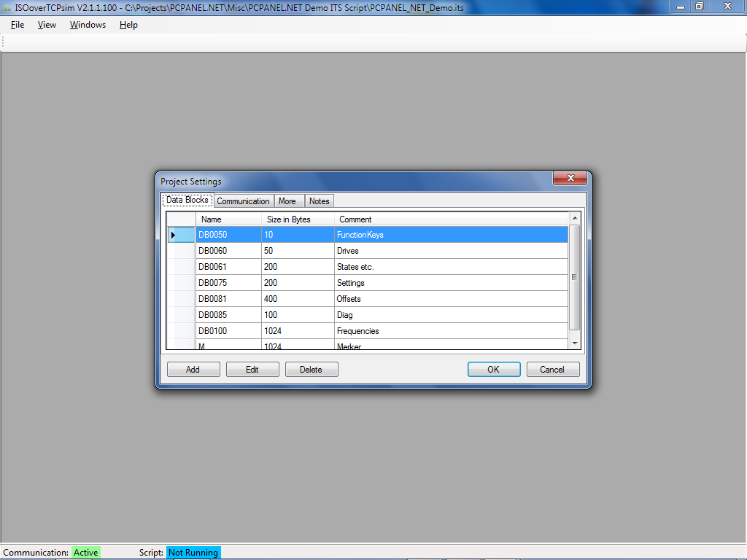
Task: Open the Help menu
Action: click(x=128, y=25)
